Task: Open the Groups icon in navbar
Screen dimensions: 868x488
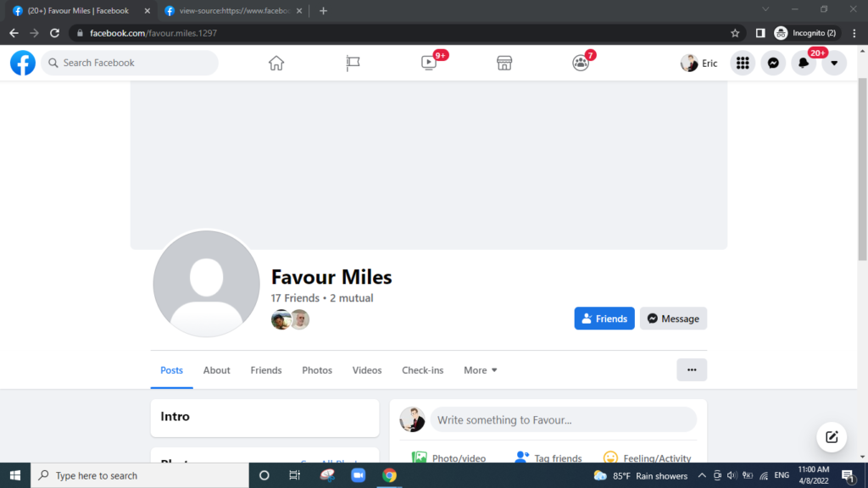Action: coord(581,63)
